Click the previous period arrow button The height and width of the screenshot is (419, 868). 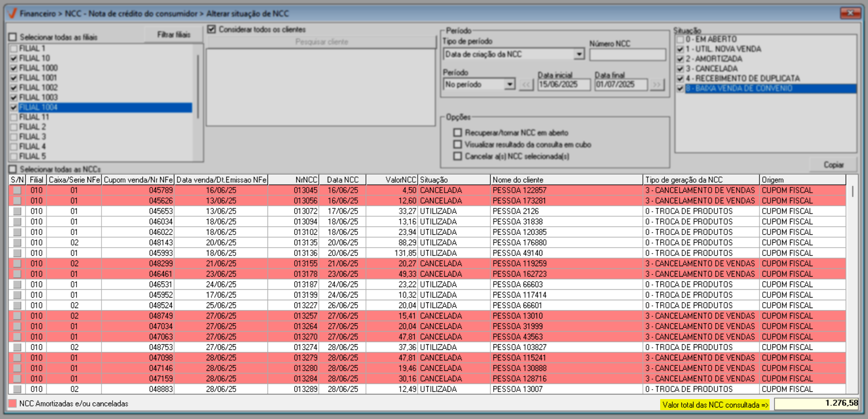click(x=526, y=85)
